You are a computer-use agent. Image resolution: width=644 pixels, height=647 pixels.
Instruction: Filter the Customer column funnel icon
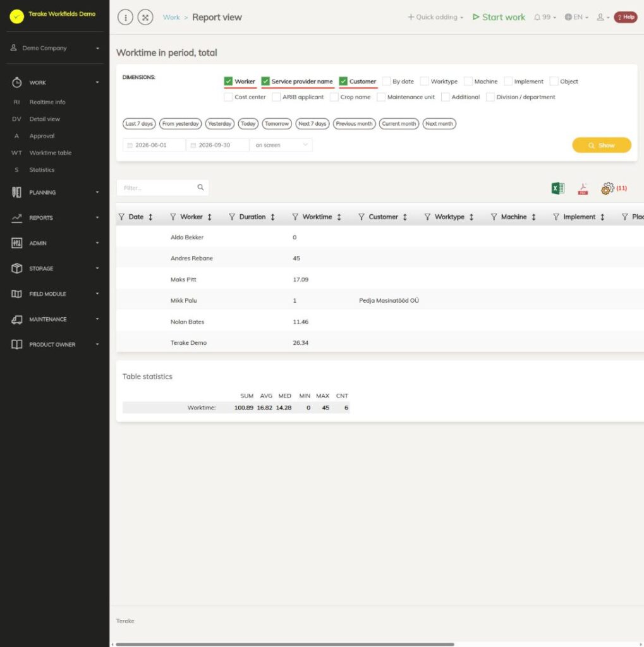(x=361, y=217)
